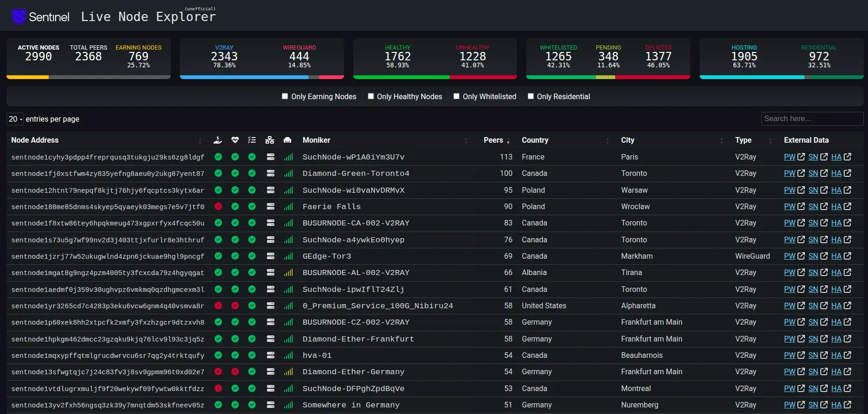Click the Hosting/Residential ratio bar
The width and height of the screenshot is (868, 414).
click(x=782, y=77)
